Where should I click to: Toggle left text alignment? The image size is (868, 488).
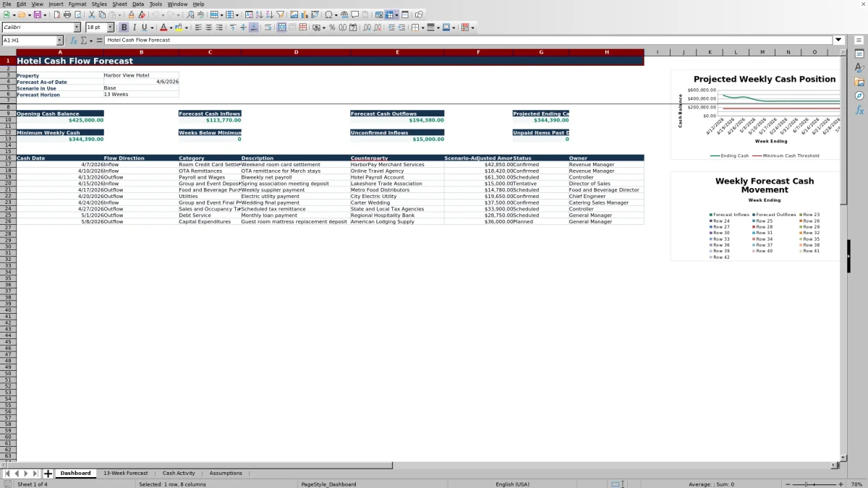tap(197, 27)
